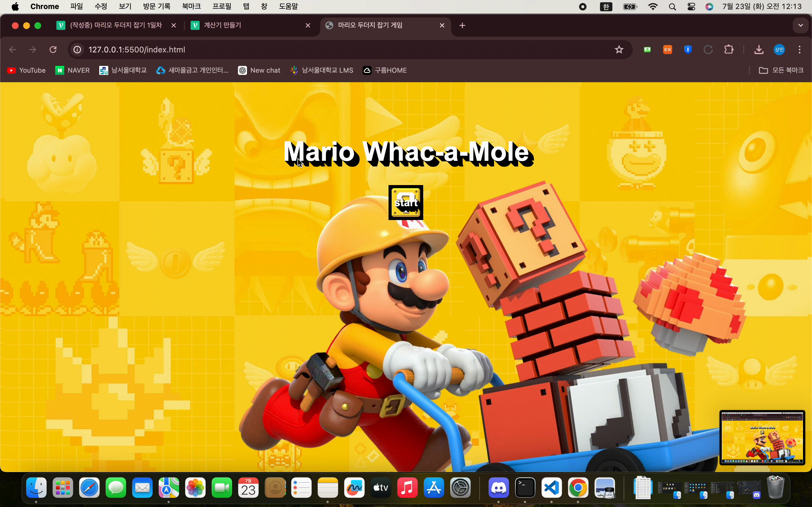Reload the page with refresh icon
The height and width of the screenshot is (507, 812).
53,50
